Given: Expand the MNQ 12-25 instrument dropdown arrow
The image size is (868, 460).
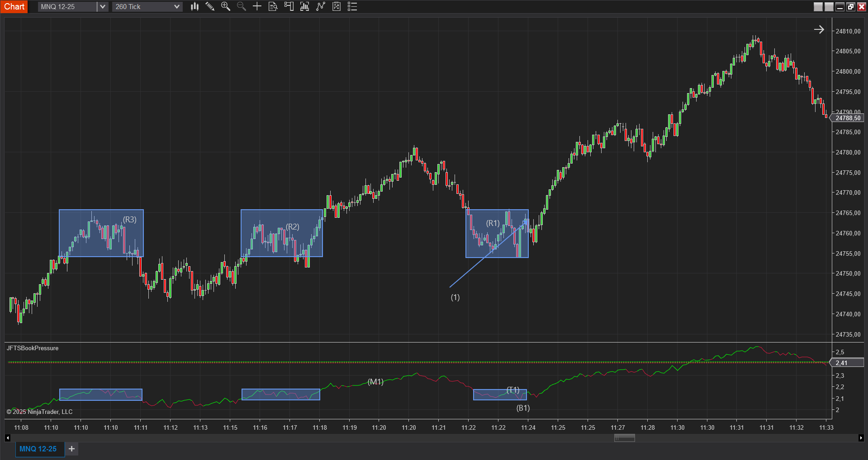Looking at the screenshot, I should pyautogui.click(x=103, y=7).
